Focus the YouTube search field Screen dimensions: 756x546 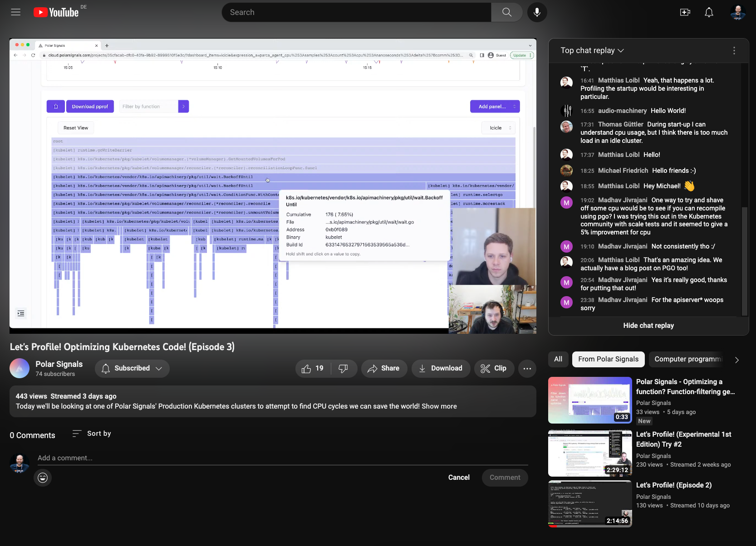[x=356, y=12]
